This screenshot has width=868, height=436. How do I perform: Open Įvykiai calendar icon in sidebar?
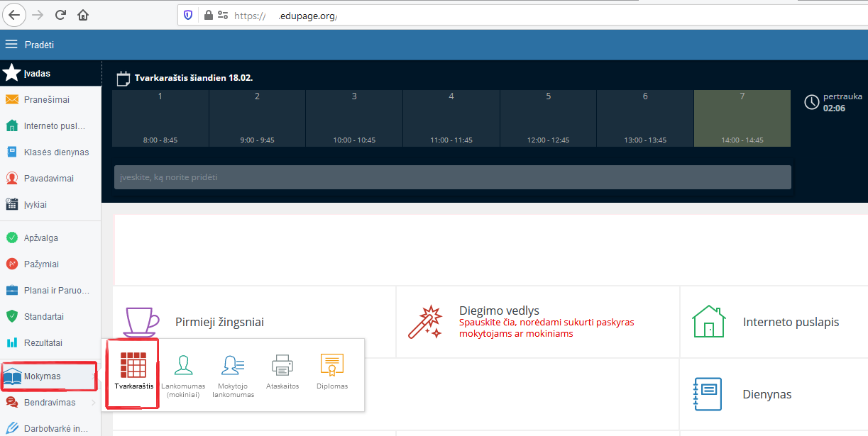tap(11, 205)
